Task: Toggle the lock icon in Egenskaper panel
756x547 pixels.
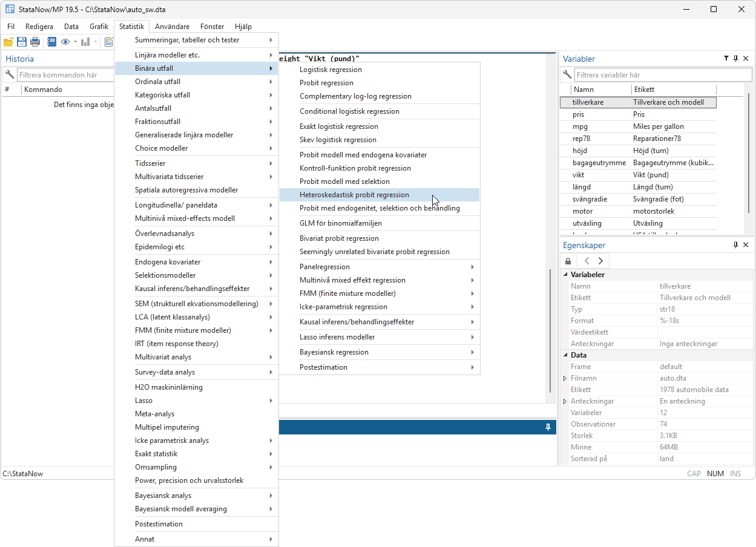Action: pos(568,261)
